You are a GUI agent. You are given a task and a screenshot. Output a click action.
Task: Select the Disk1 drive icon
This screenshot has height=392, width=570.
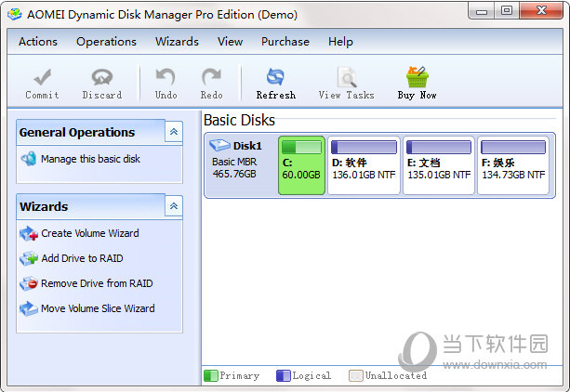pos(219,145)
